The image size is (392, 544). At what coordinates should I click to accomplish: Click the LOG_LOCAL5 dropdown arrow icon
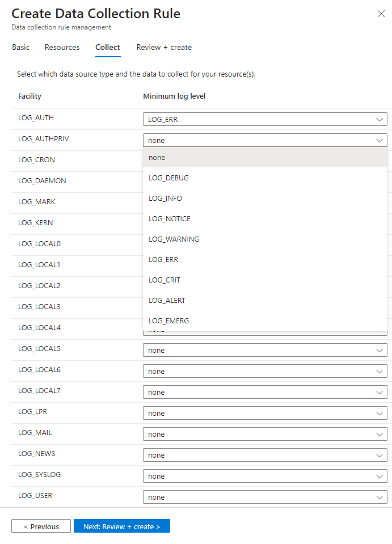pyautogui.click(x=380, y=350)
